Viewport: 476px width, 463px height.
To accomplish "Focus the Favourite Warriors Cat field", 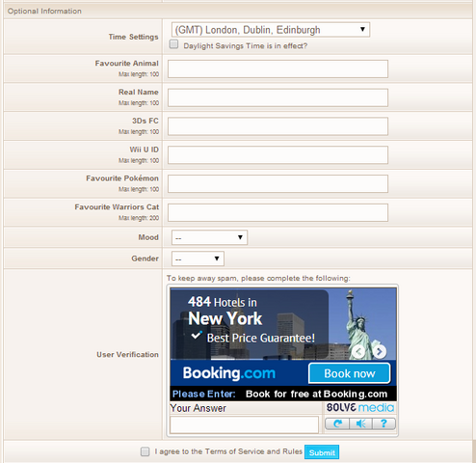I will 278,212.
